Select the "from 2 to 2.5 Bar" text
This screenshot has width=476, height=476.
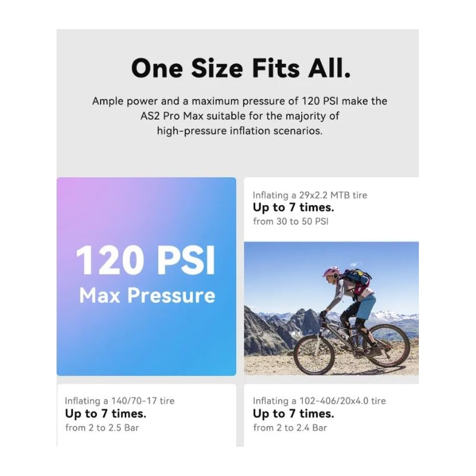click(102, 427)
